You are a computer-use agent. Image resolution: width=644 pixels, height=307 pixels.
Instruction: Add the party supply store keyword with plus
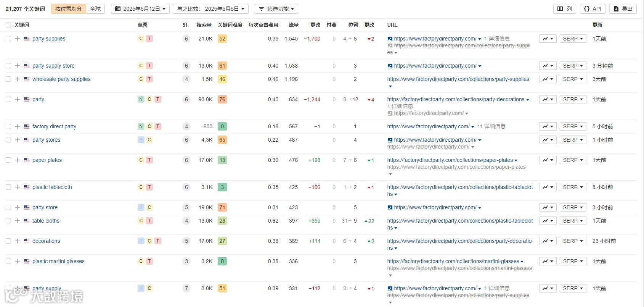18,66
